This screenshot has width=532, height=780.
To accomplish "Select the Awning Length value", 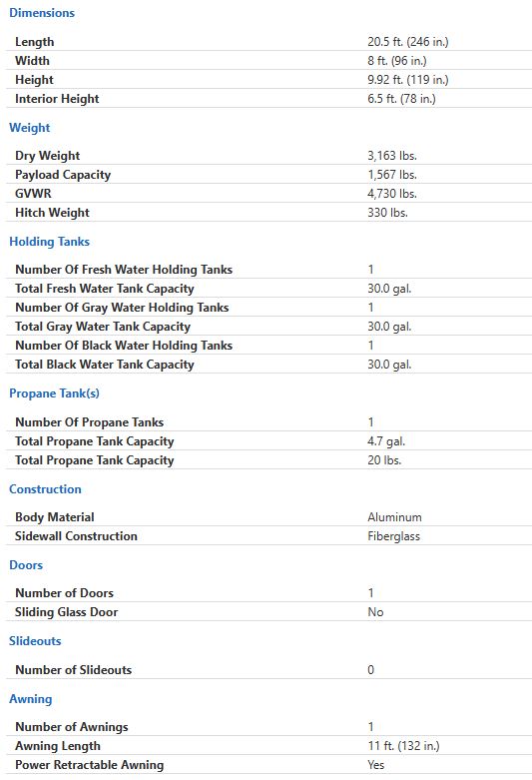I will pyautogui.click(x=403, y=746).
